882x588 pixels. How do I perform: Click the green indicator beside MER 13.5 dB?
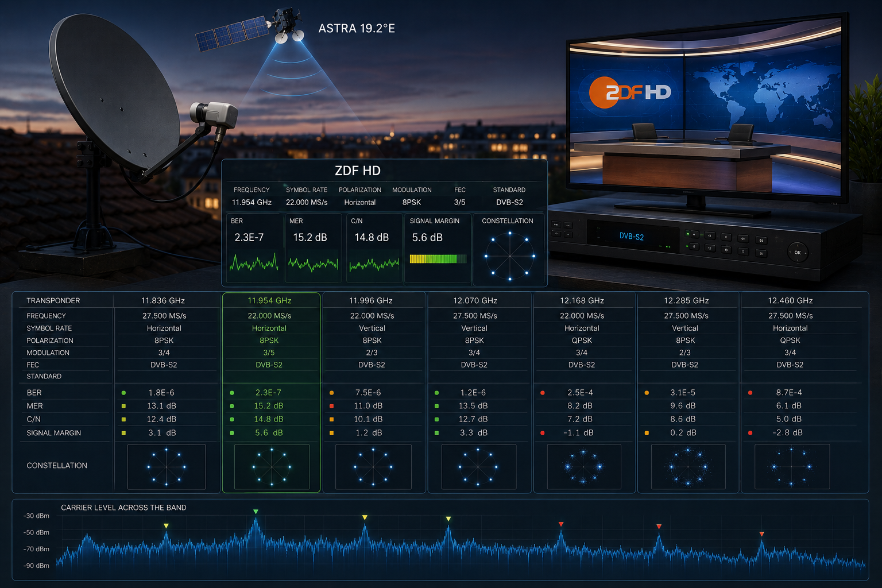tap(436, 406)
